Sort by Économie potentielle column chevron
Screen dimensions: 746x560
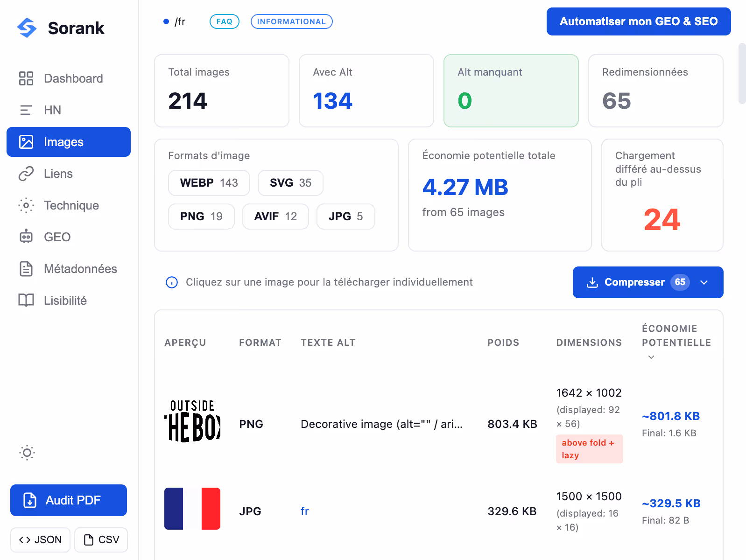(x=651, y=357)
